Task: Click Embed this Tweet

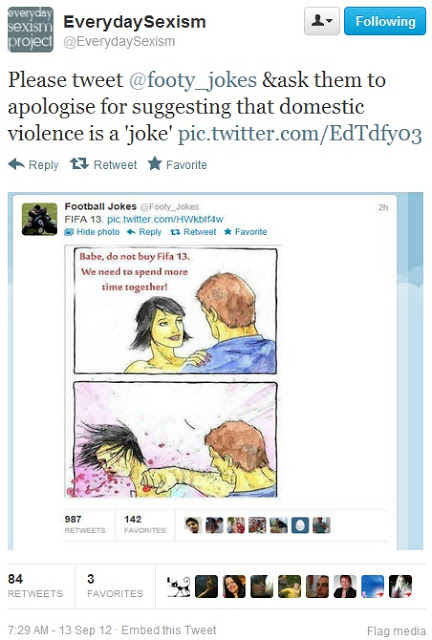Action: (169, 630)
